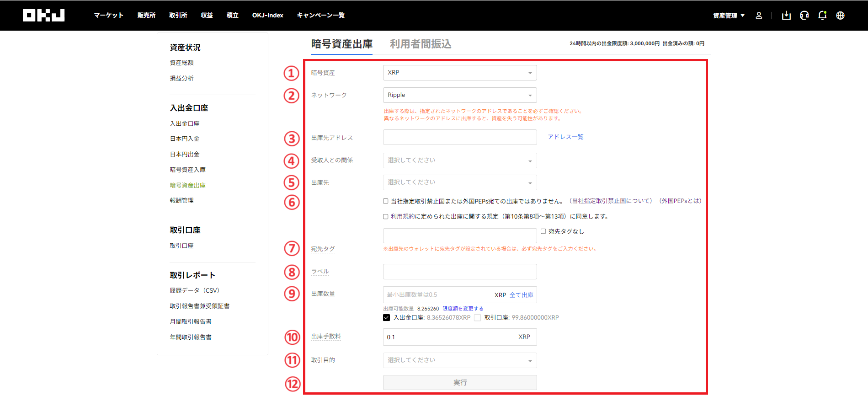Image resolution: width=868 pixels, height=396 pixels.
Task: Open the notifications bell icon
Action: (822, 16)
